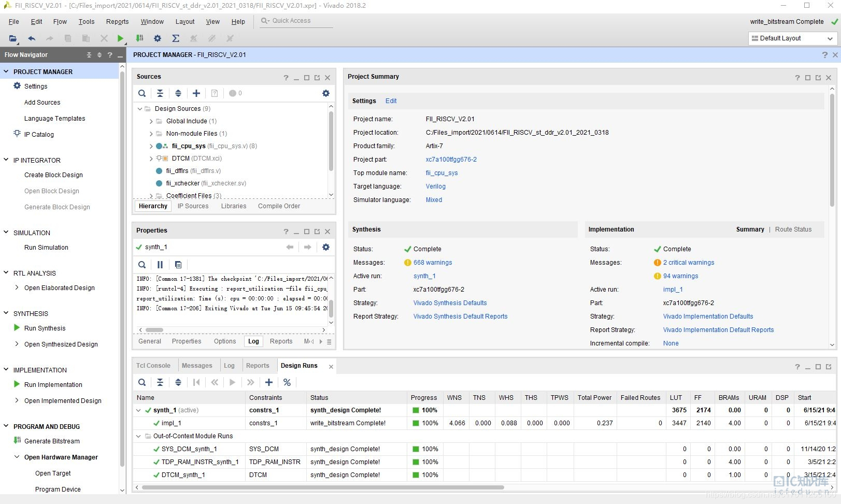Image resolution: width=841 pixels, height=504 pixels.
Task: Click Run Implementation in Flow Navigator
Action: click(53, 384)
